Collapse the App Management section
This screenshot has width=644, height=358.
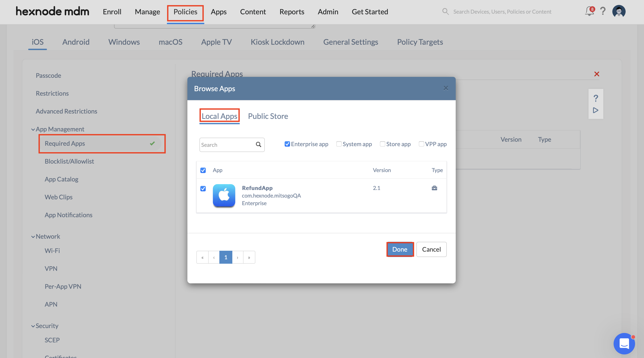(33, 129)
